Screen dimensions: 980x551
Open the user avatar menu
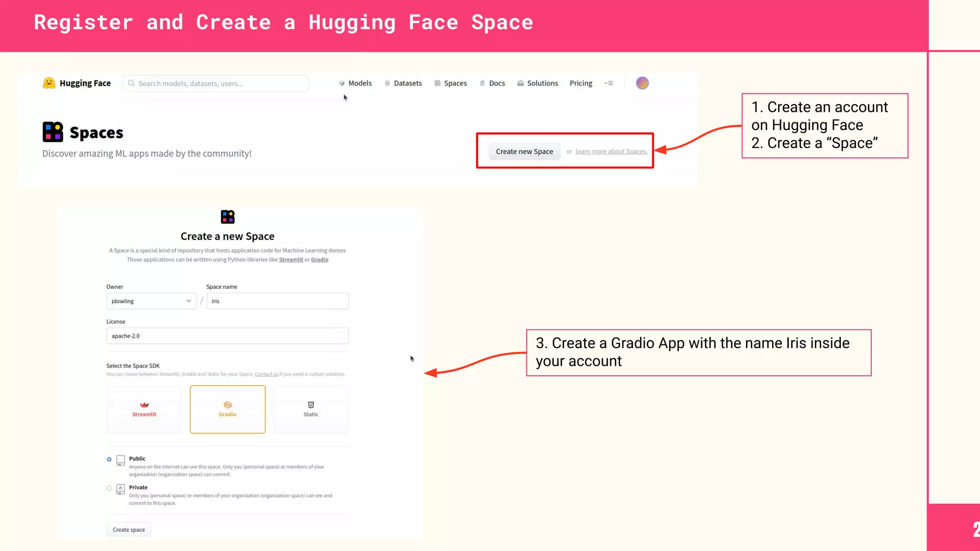click(x=642, y=83)
